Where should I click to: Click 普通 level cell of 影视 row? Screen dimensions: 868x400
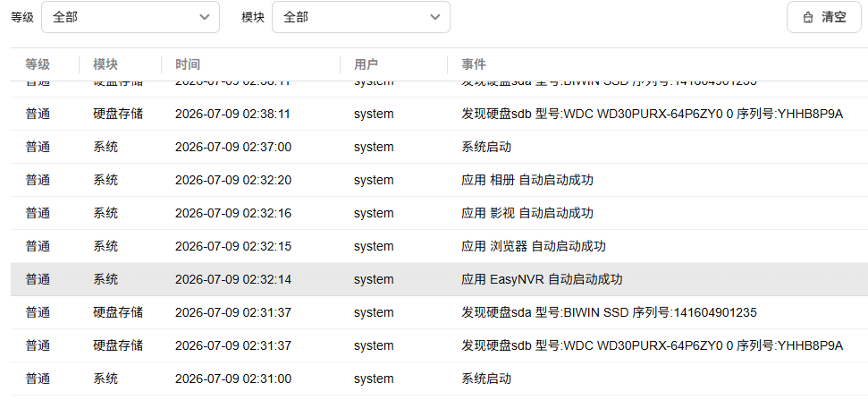coord(38,213)
